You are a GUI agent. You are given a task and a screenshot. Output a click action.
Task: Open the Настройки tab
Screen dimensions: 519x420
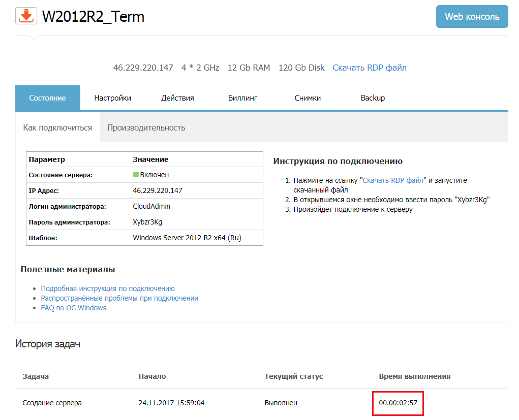pos(112,98)
